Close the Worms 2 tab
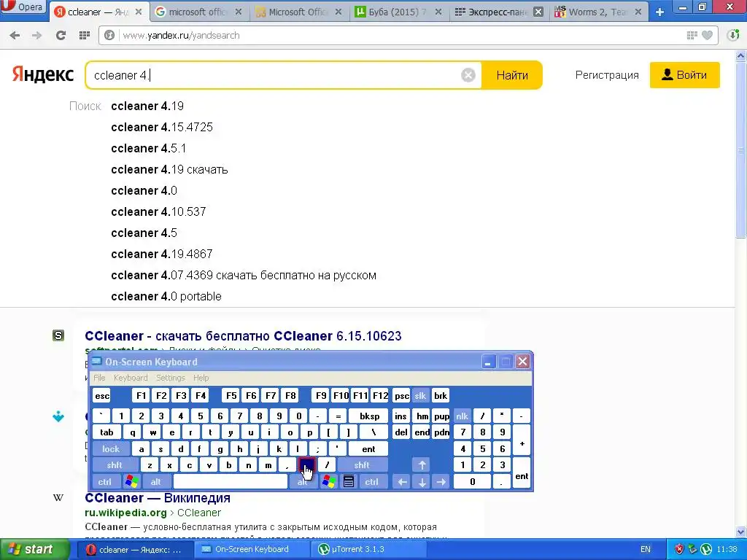This screenshot has width=747, height=560. coord(638,12)
